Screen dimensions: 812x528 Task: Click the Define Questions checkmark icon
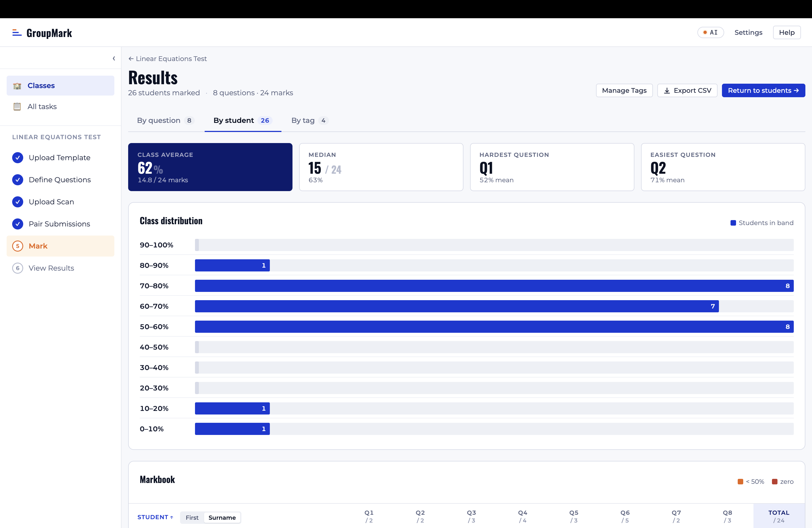tap(18, 180)
